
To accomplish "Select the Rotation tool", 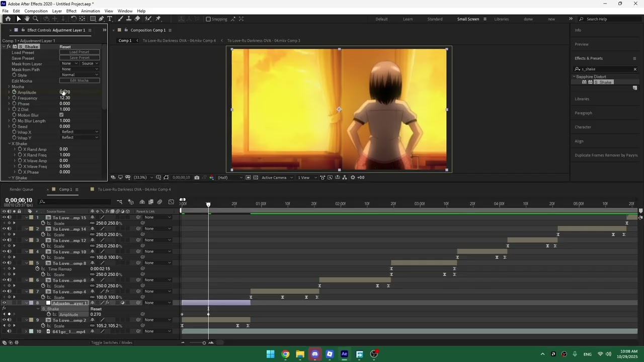I will tap(73, 19).
